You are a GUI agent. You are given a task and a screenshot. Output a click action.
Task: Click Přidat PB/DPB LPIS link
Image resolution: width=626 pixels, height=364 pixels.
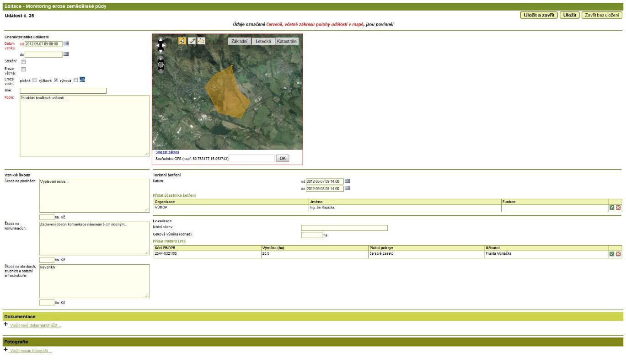(x=169, y=241)
